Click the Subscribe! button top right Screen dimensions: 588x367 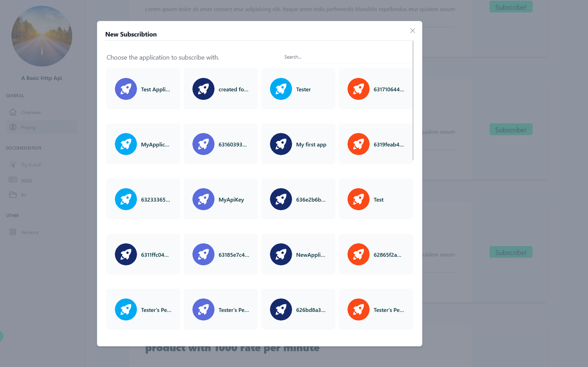(x=511, y=7)
